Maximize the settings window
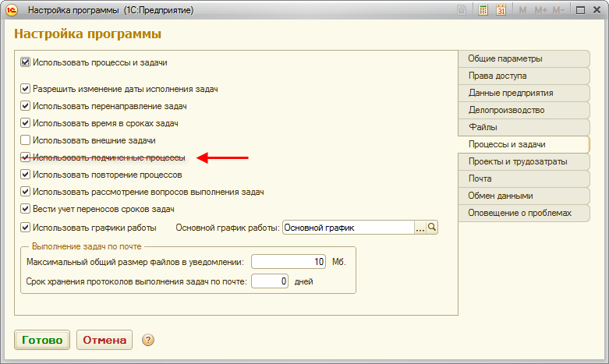 point(580,10)
